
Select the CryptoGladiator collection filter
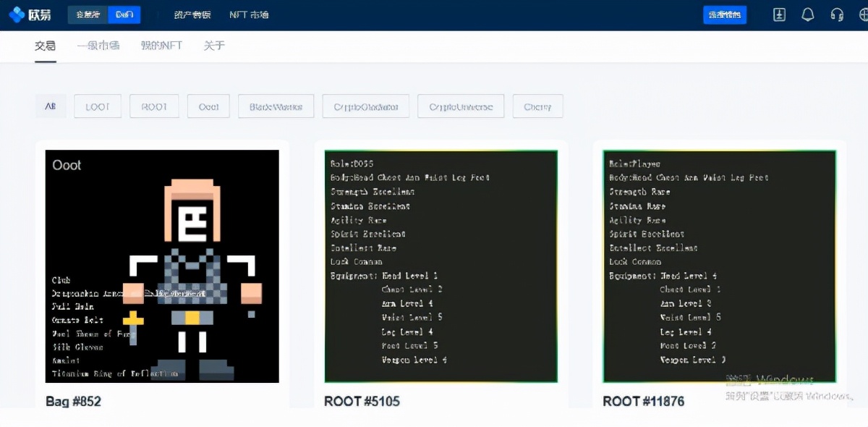tap(365, 106)
